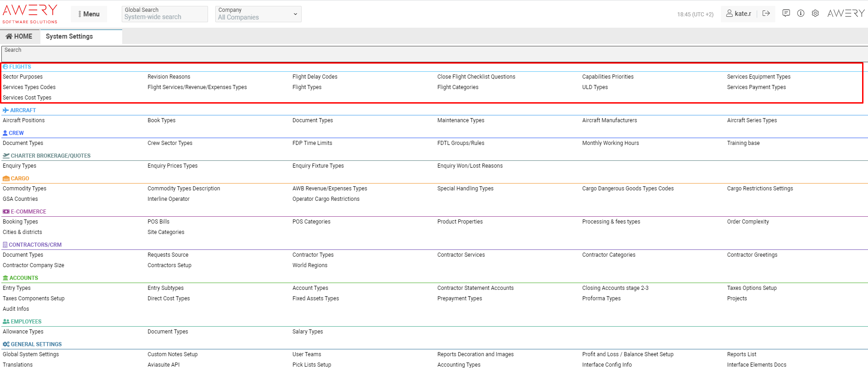The height and width of the screenshot is (368, 868).
Task: Click the logout arrow icon
Action: point(766,14)
